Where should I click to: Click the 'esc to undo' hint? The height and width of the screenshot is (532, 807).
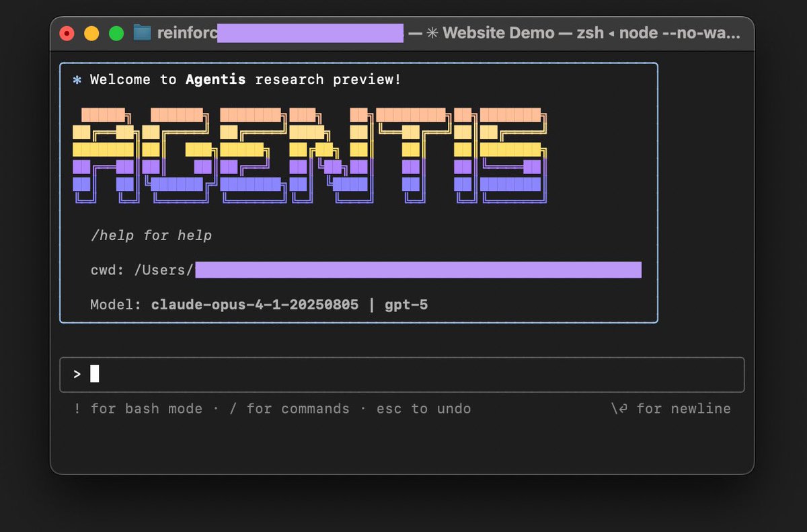point(424,408)
